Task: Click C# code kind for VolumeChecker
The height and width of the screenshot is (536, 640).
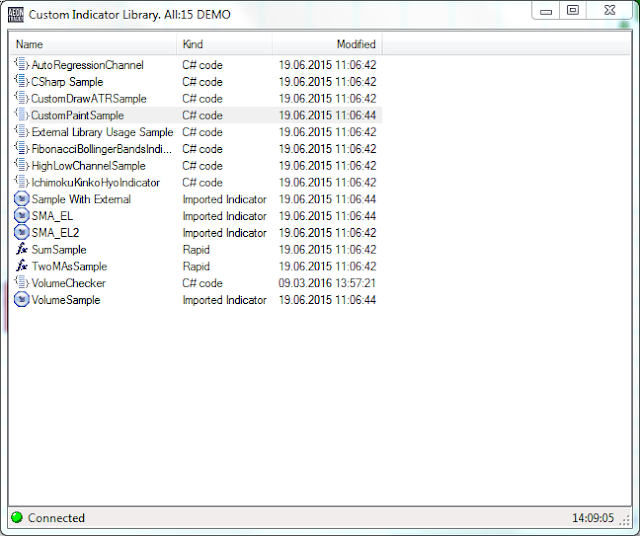Action: (202, 282)
